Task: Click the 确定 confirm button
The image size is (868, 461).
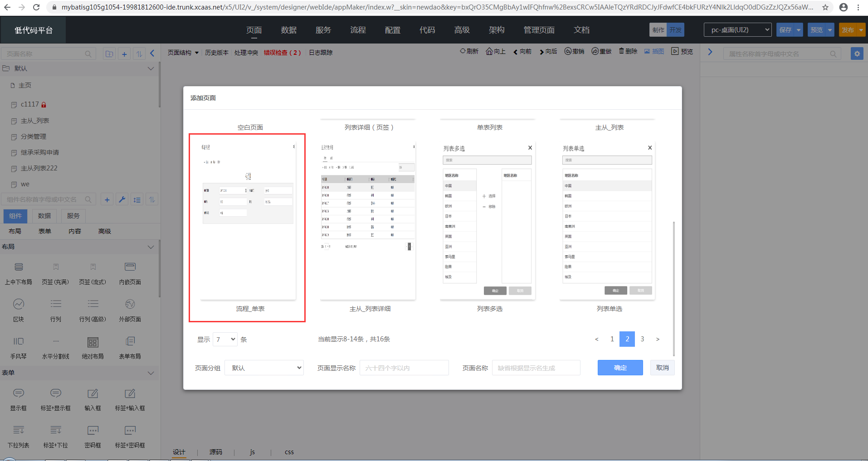Action: click(x=620, y=368)
